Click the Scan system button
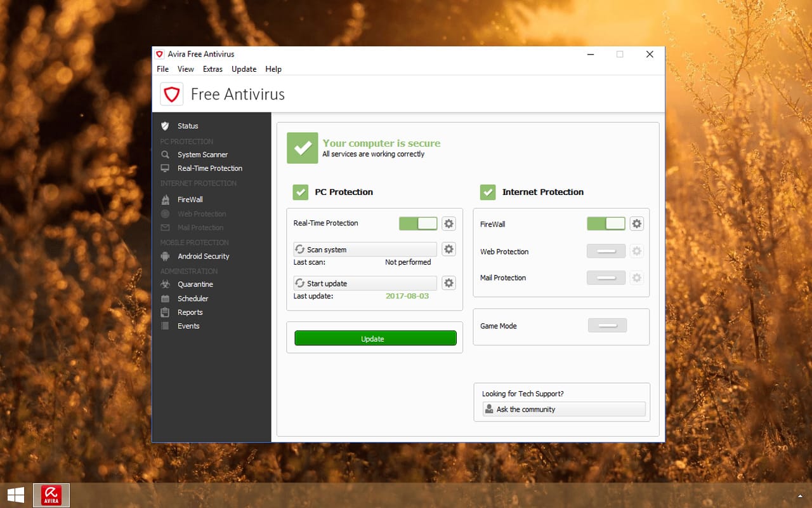Screen dimensions: 812x508 tap(365, 250)
